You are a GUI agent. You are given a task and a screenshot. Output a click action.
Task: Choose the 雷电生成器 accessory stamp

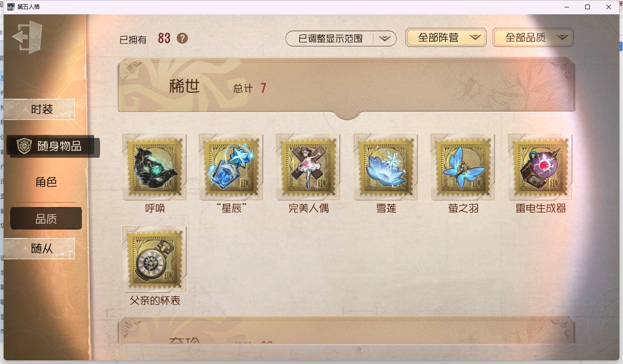coord(540,167)
